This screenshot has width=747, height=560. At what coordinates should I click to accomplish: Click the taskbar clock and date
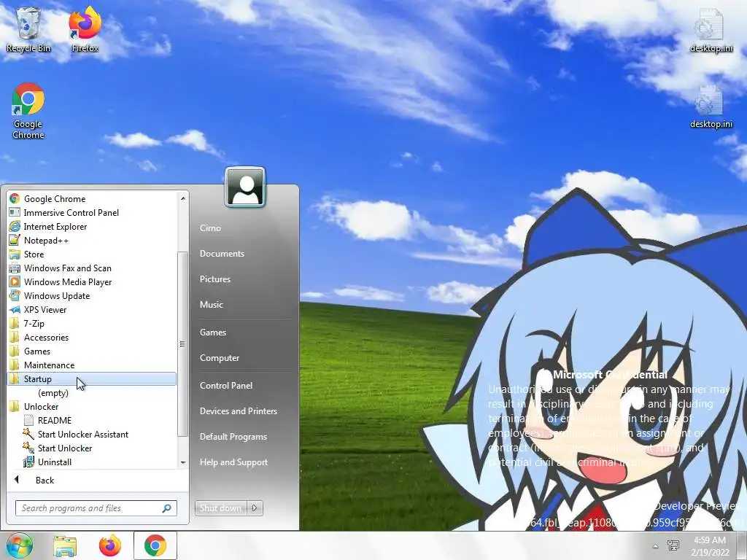[711, 546]
